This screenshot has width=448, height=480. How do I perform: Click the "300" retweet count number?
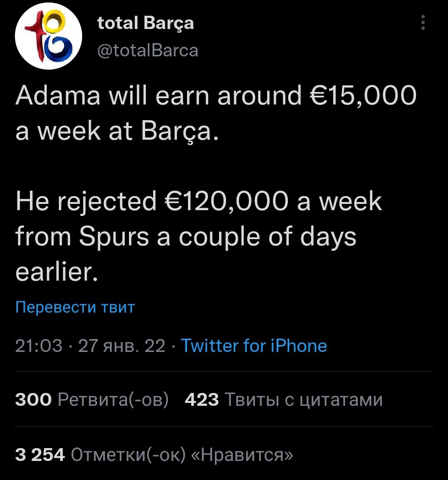[x=34, y=400]
